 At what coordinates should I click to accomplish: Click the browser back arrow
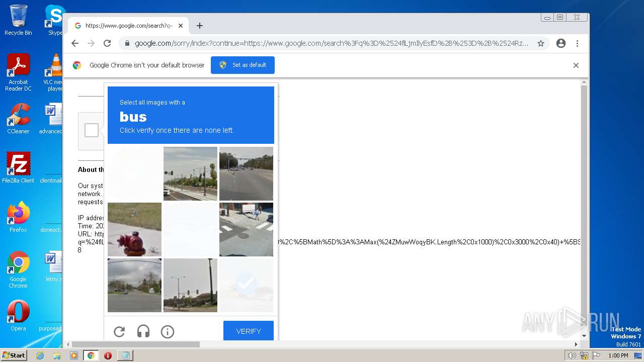[x=75, y=43]
